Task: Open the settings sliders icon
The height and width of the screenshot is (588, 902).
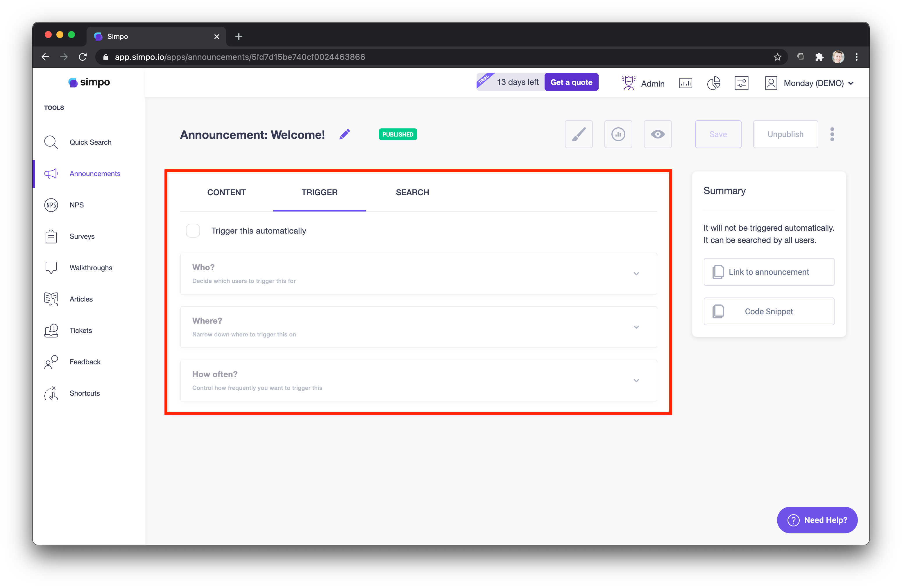Action: click(741, 83)
